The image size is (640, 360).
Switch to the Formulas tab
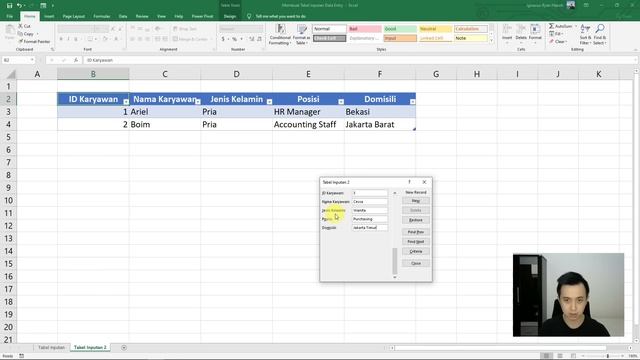[102, 16]
